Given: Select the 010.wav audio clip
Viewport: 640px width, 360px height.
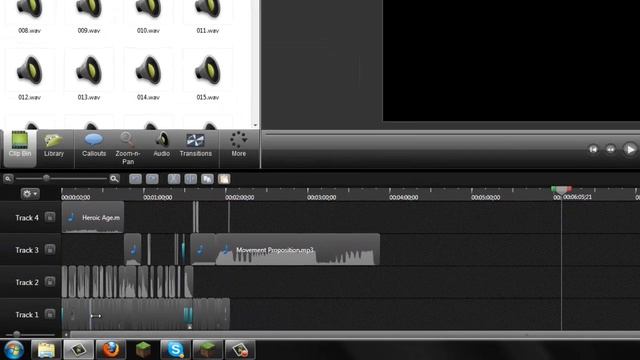Looking at the screenshot, I should [x=148, y=17].
